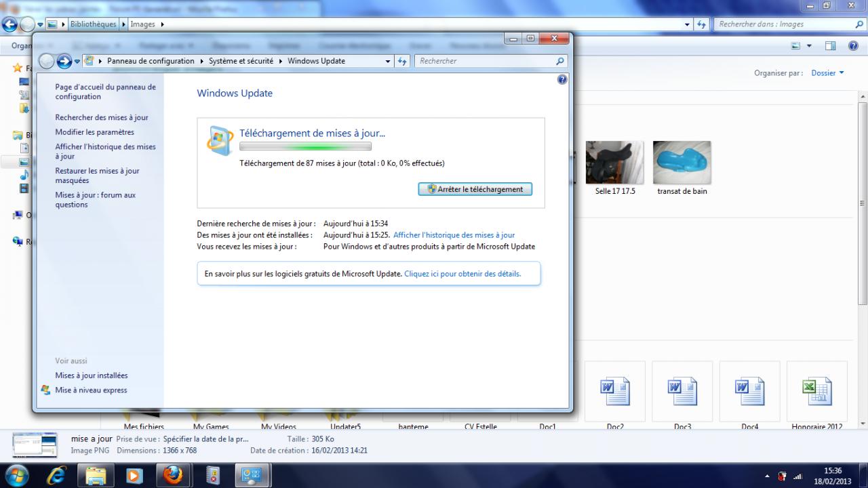
Task: Open the Windows Start menu orb
Action: (17, 475)
